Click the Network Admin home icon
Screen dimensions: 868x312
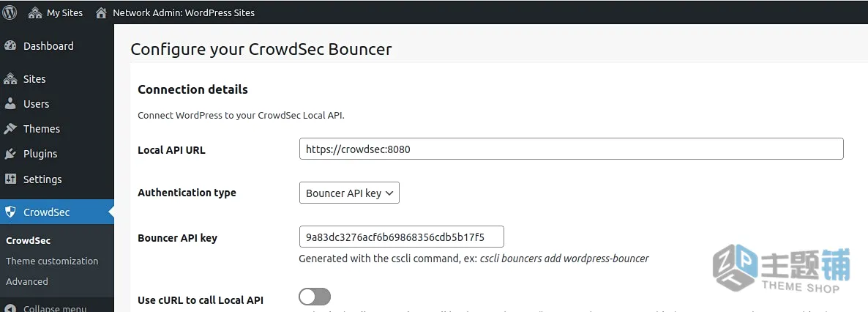pos(101,12)
